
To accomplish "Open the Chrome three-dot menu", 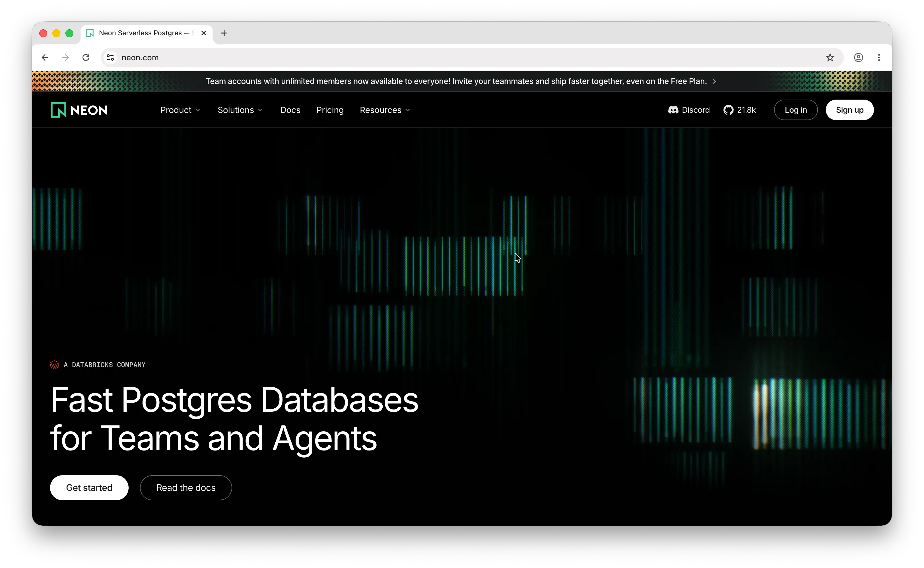I will (x=879, y=57).
